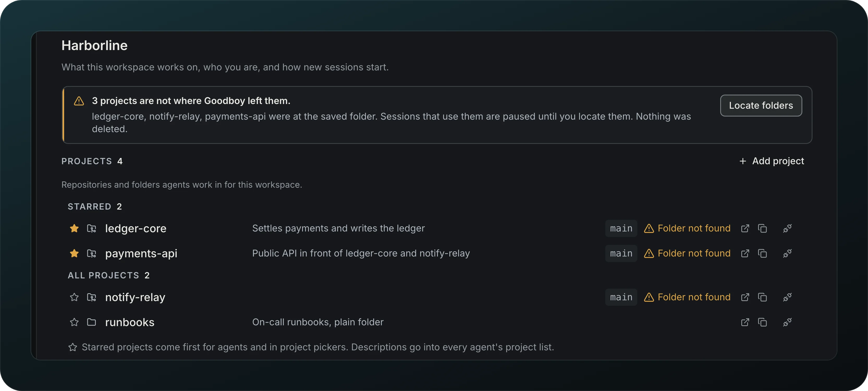Click the Locate folders button
Image resolution: width=868 pixels, height=391 pixels.
(x=761, y=106)
